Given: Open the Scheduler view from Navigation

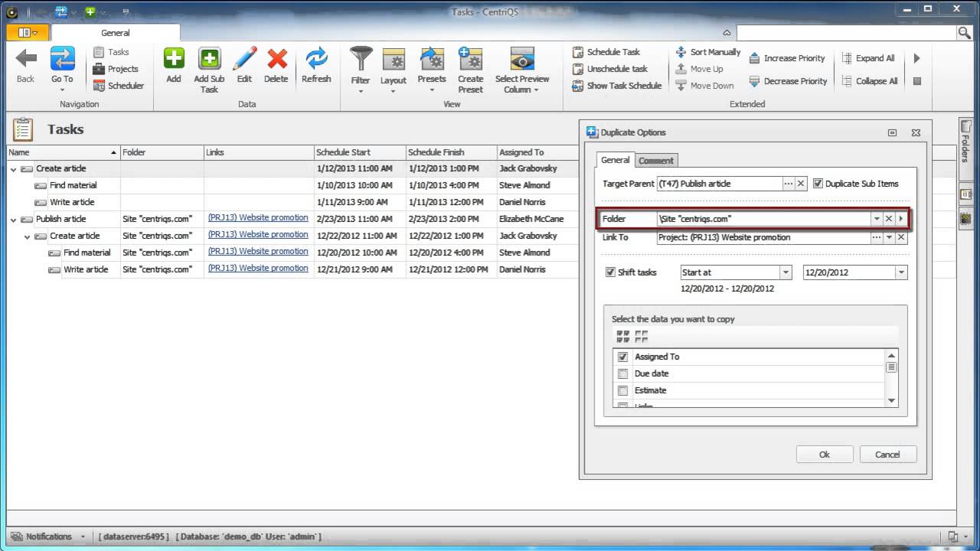Looking at the screenshot, I should (119, 86).
